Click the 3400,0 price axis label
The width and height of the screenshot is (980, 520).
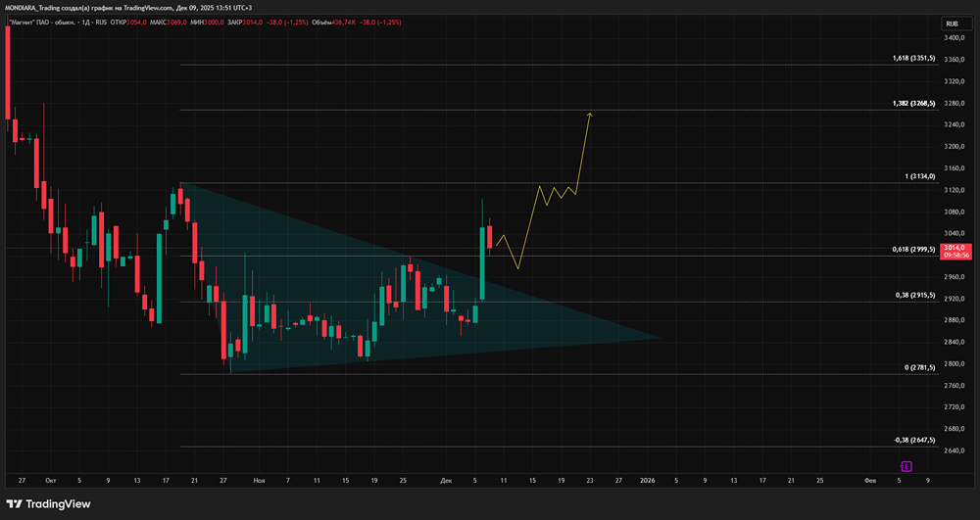click(x=955, y=38)
